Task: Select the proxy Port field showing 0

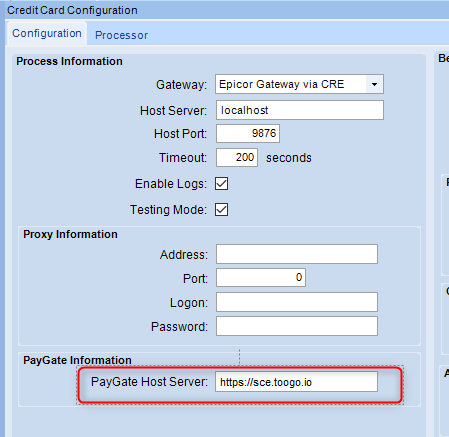Action: (261, 277)
